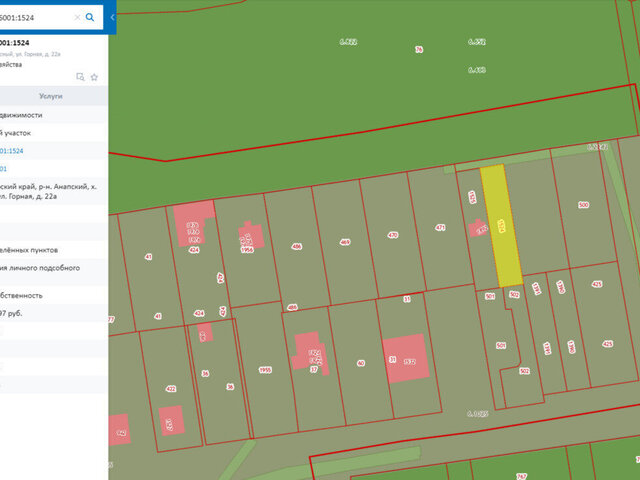Select parcel 470 on the map

click(x=393, y=235)
